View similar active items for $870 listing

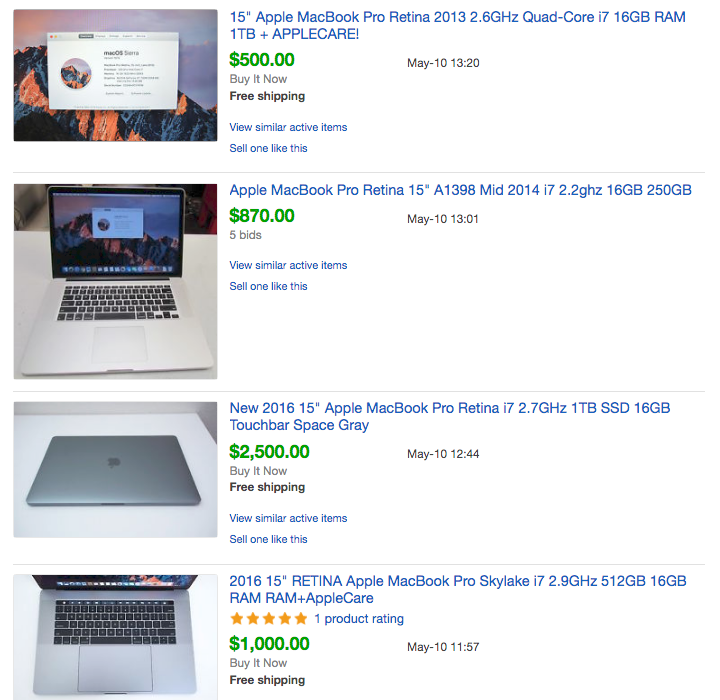click(x=288, y=265)
